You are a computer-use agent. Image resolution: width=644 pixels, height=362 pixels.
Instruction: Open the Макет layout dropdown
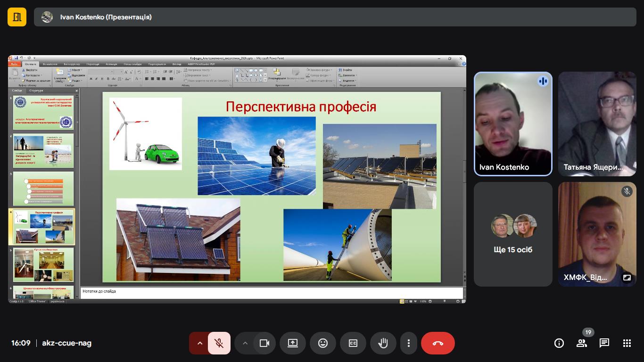tap(75, 70)
